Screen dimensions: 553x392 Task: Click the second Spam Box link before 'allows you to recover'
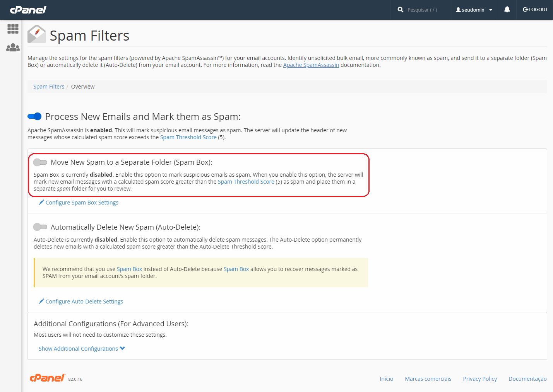236,269
